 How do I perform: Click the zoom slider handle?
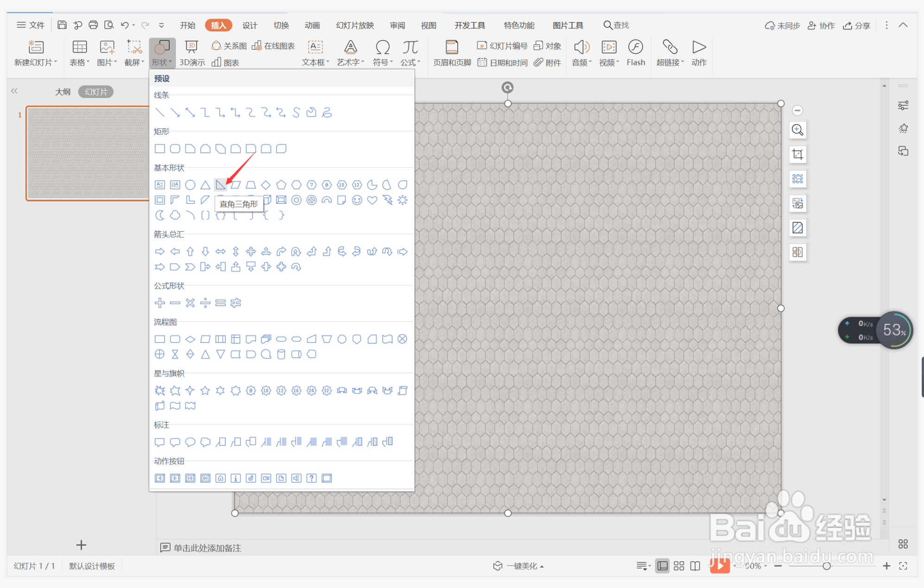tap(826, 566)
